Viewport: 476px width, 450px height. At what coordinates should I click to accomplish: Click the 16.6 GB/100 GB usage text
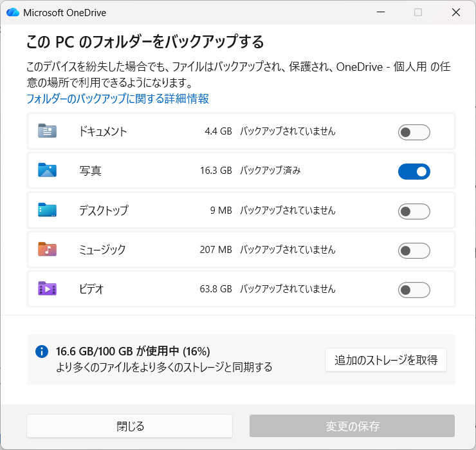(133, 351)
